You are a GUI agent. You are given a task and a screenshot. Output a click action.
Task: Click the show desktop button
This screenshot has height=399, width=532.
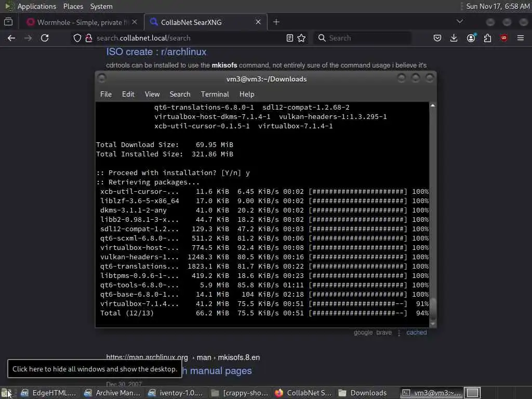point(6,393)
